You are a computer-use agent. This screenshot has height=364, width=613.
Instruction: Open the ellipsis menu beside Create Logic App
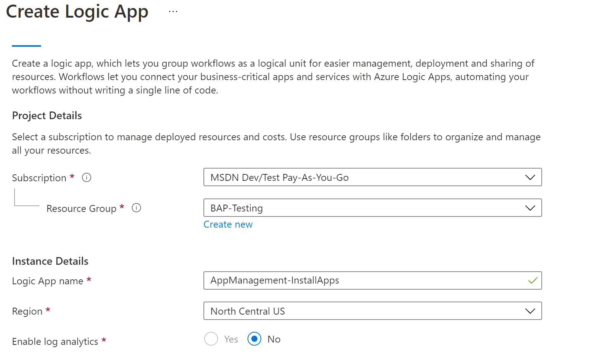173,11
